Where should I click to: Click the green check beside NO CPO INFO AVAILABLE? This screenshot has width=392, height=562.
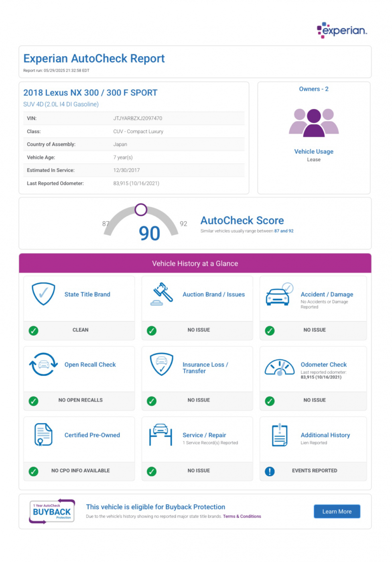point(34,471)
